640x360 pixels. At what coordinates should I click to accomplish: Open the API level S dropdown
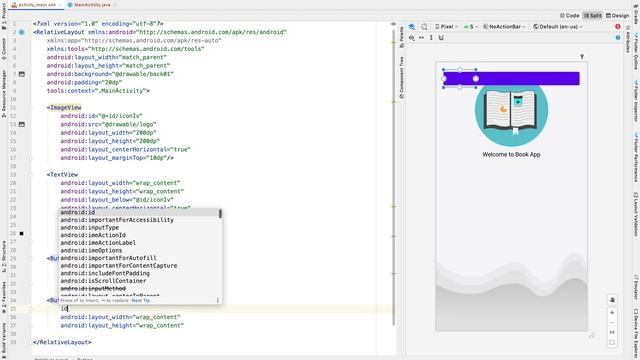click(471, 27)
